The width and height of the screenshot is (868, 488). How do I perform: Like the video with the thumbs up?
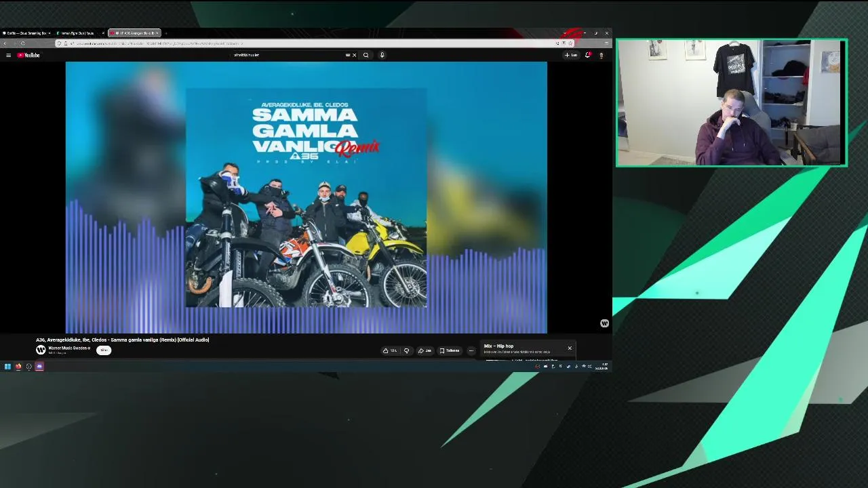(389, 350)
